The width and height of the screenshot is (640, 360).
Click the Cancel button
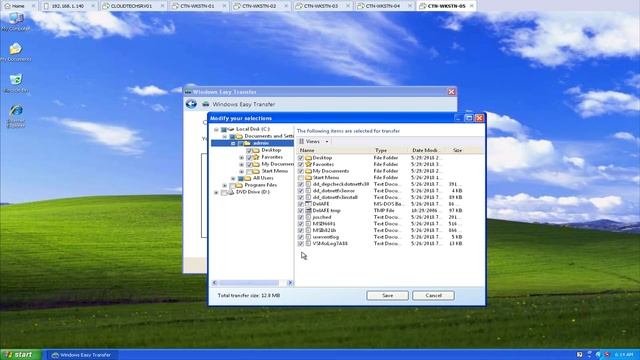point(433,296)
